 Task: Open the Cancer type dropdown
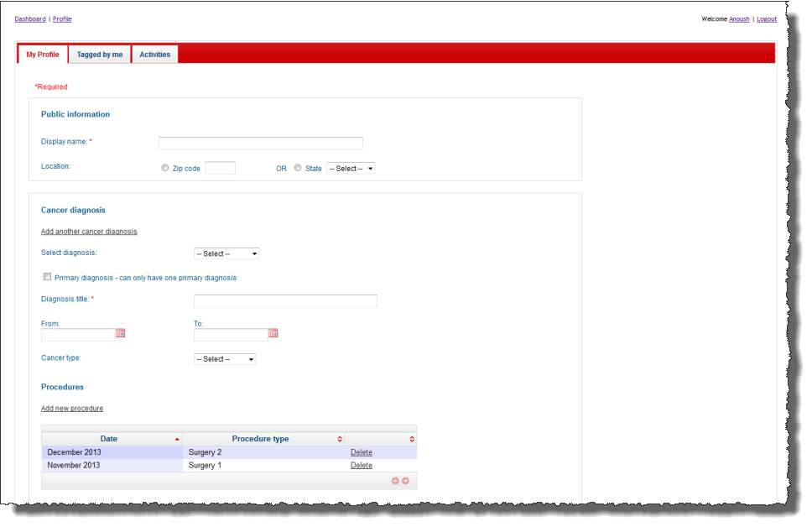point(225,359)
